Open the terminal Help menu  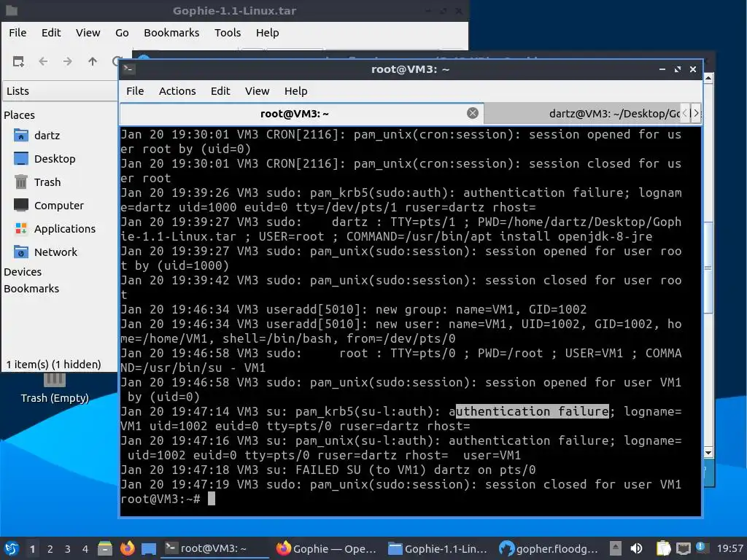point(296,91)
